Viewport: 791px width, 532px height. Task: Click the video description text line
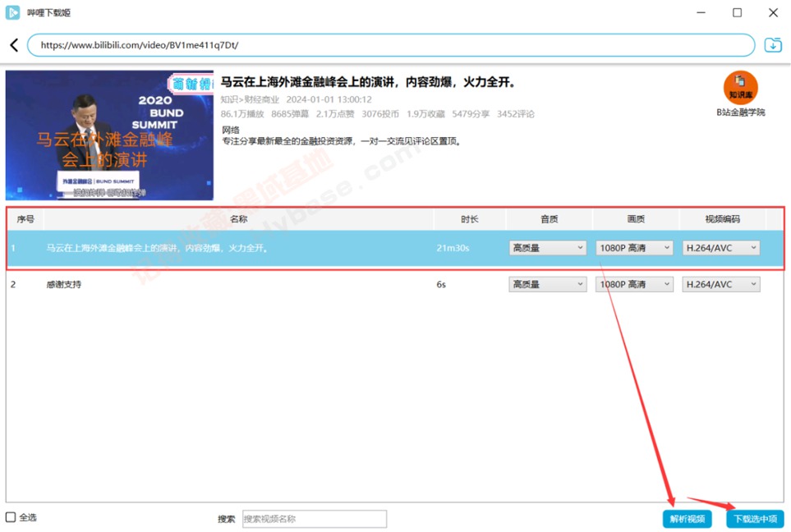[342, 141]
